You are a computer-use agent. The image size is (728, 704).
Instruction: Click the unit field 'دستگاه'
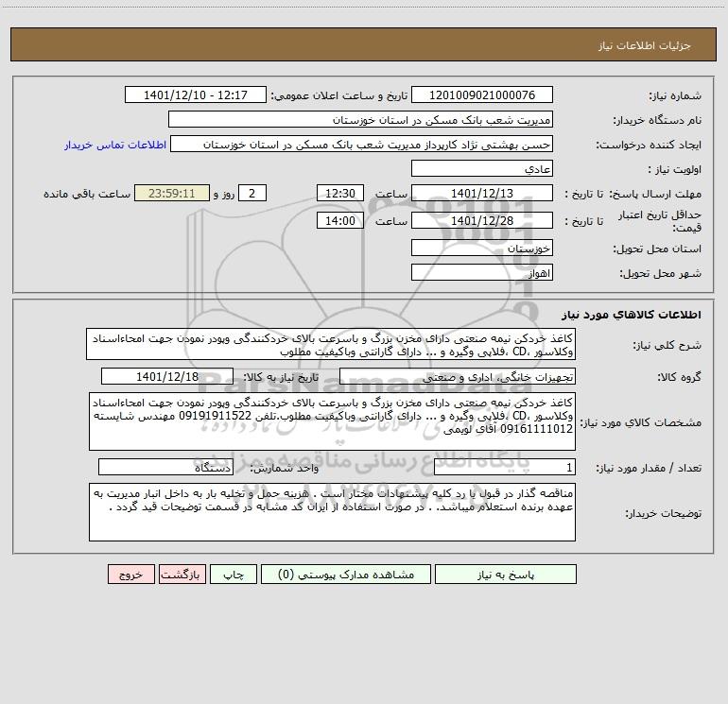click(x=165, y=468)
